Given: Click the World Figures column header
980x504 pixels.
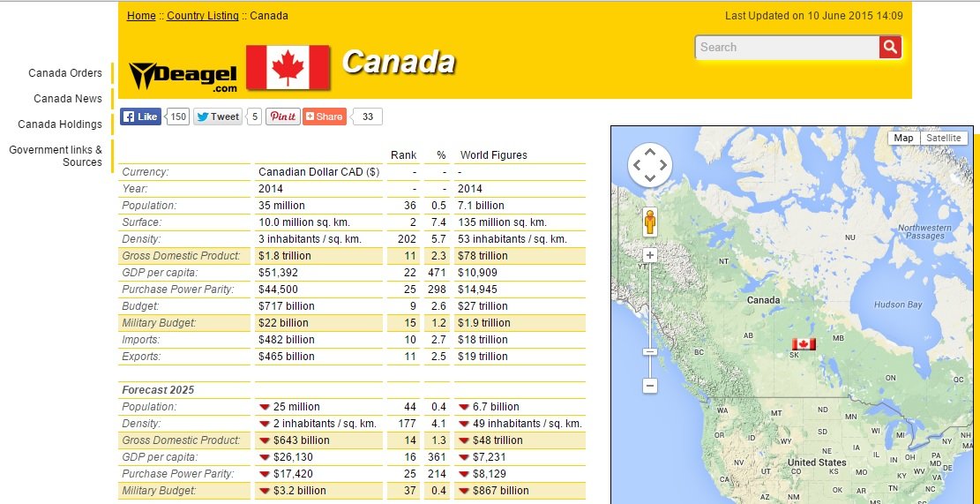Looking at the screenshot, I should click(494, 155).
